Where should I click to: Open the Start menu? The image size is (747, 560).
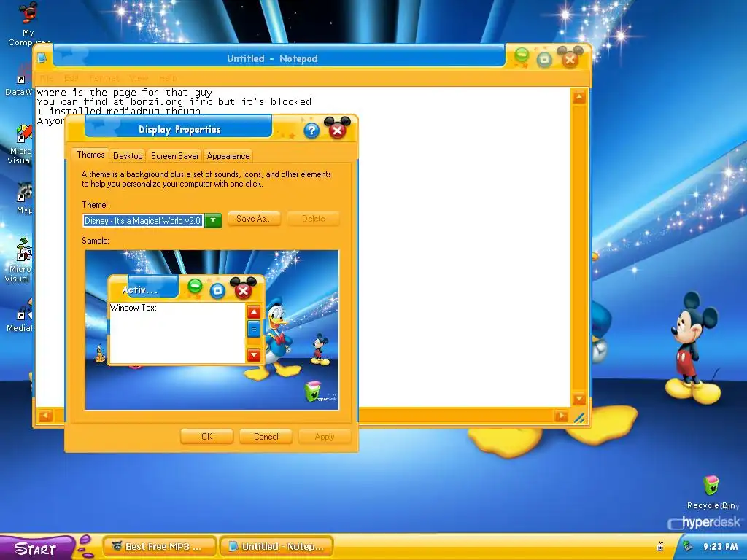click(x=36, y=548)
